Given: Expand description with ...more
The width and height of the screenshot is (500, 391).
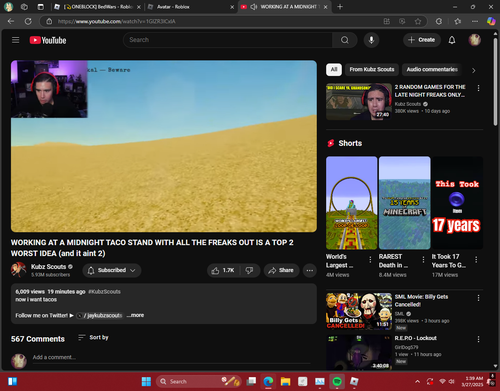Looking at the screenshot, I should click(135, 315).
